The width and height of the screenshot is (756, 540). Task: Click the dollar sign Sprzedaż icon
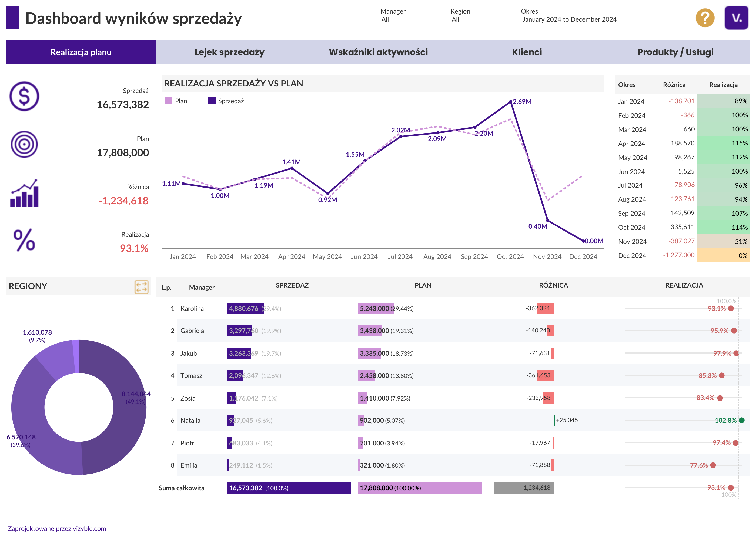point(24,96)
